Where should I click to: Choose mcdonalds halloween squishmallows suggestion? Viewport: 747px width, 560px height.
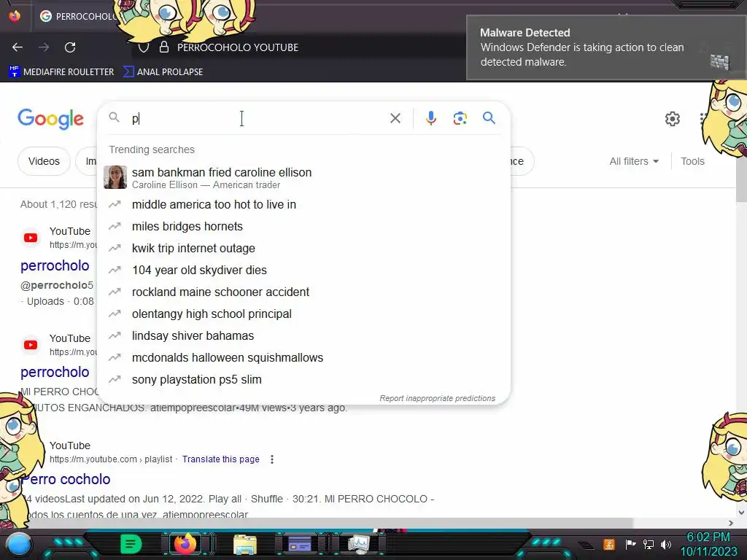pos(303,357)
